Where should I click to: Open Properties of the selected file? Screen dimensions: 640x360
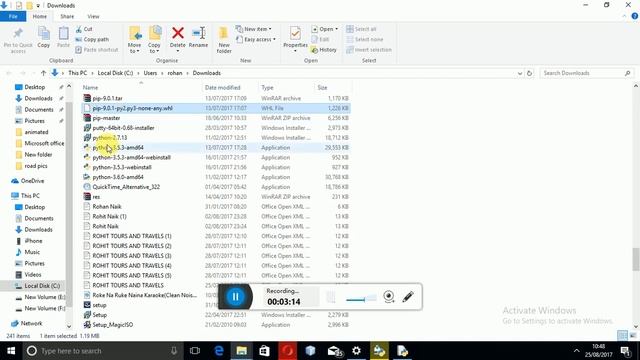pos(295,38)
